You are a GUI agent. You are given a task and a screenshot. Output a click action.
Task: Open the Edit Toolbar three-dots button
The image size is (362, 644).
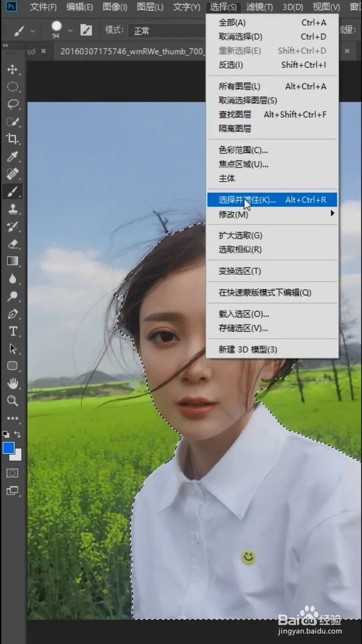pyautogui.click(x=13, y=418)
